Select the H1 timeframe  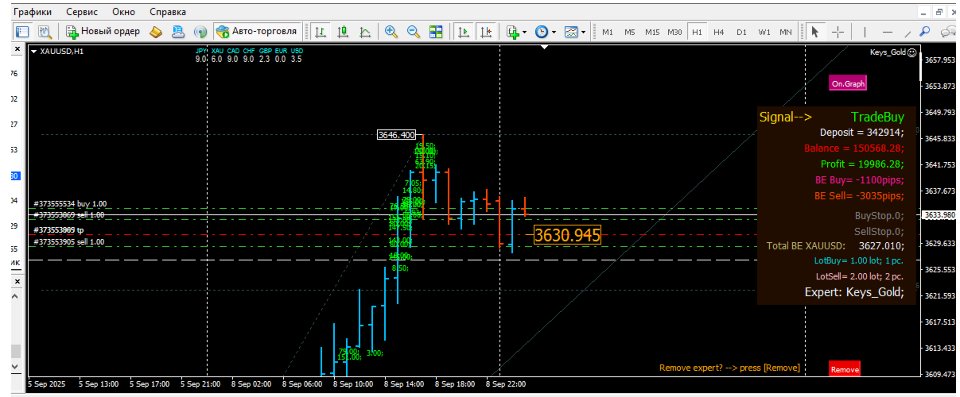click(x=697, y=32)
